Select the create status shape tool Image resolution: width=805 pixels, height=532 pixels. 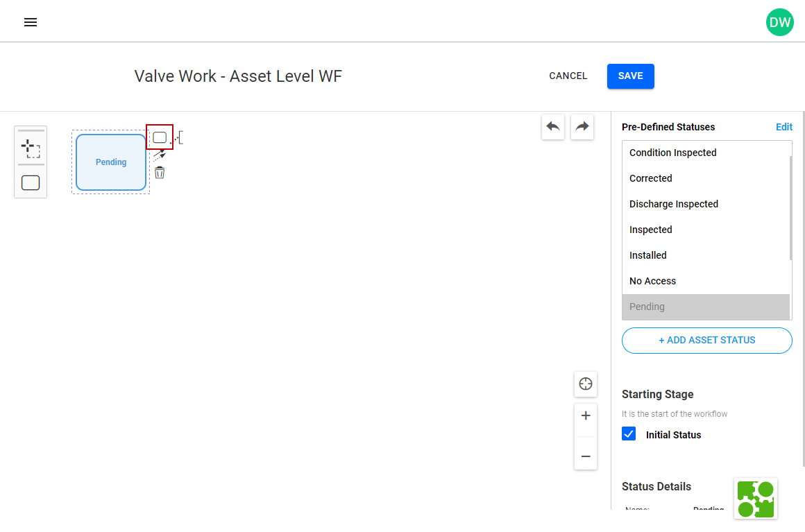[x=31, y=182]
